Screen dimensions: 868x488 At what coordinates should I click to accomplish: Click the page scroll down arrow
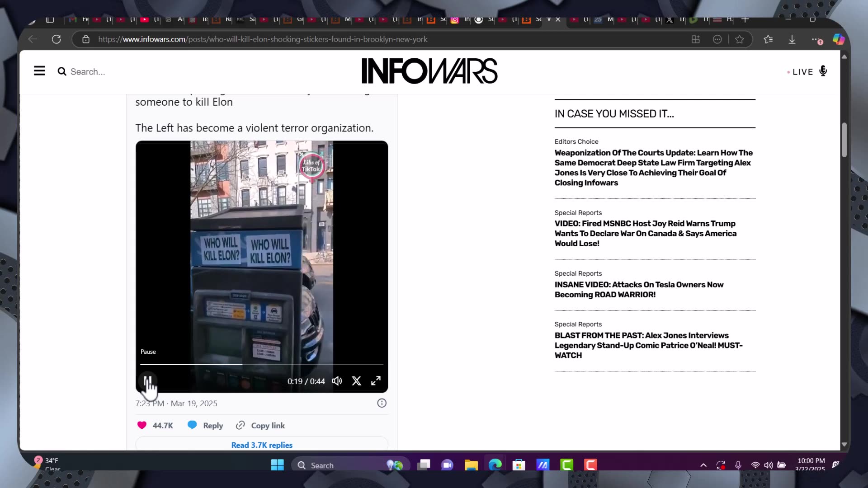click(844, 445)
